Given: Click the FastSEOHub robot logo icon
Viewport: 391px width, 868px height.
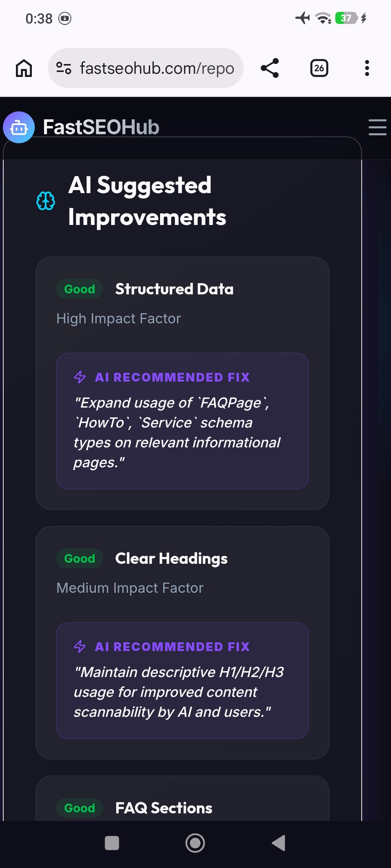Looking at the screenshot, I should click(18, 127).
